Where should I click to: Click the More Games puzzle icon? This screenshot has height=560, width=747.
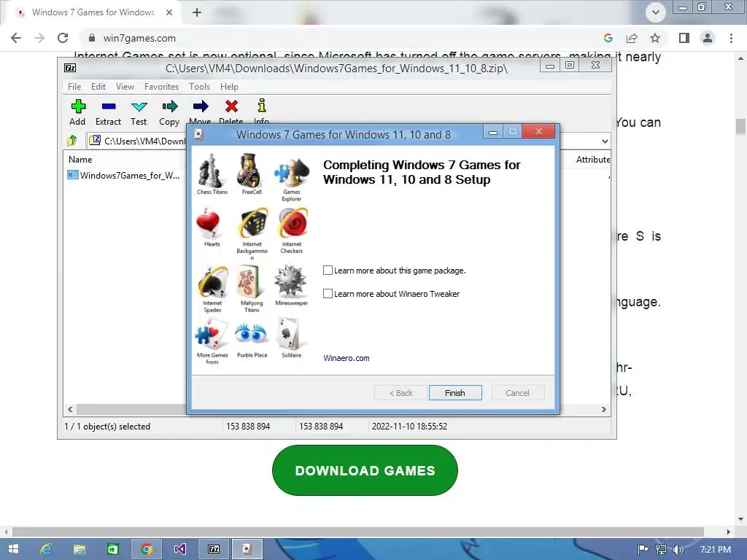point(212,335)
